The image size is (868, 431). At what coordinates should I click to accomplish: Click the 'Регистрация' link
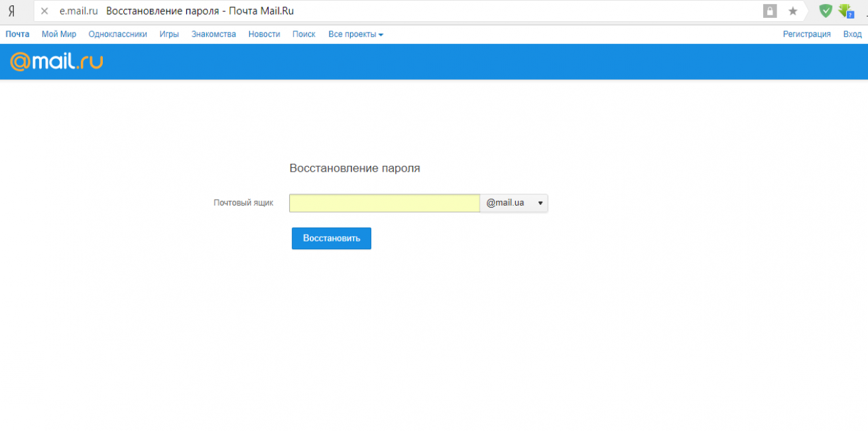click(806, 34)
